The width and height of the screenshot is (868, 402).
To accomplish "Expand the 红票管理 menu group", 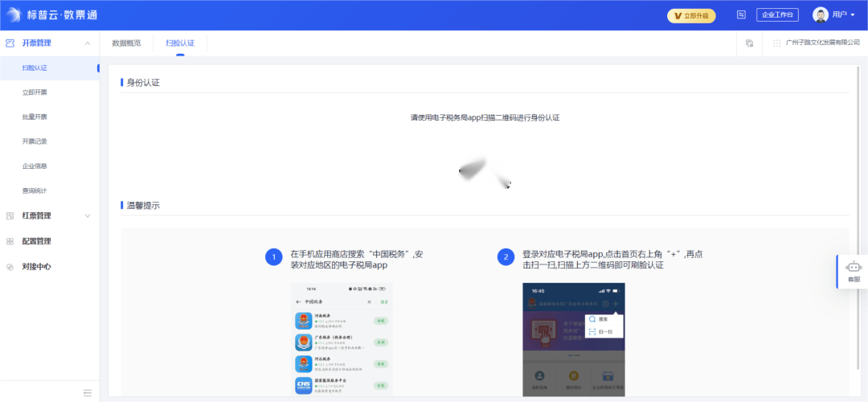I will (87, 215).
